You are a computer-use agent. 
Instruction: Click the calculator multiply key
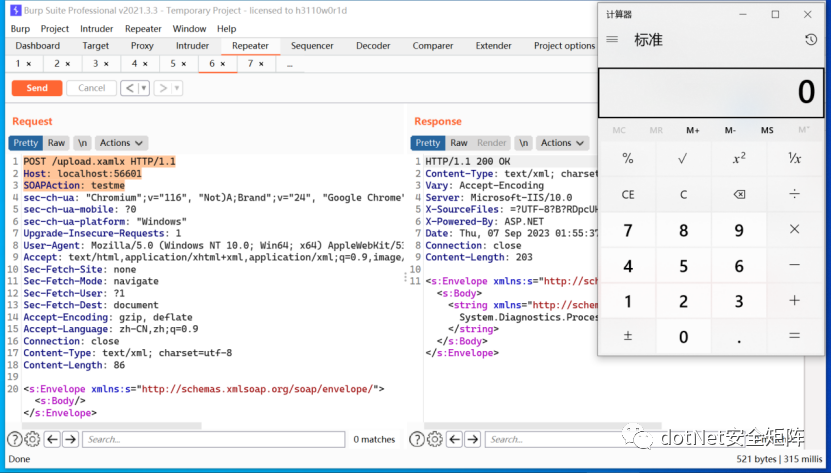(x=794, y=230)
